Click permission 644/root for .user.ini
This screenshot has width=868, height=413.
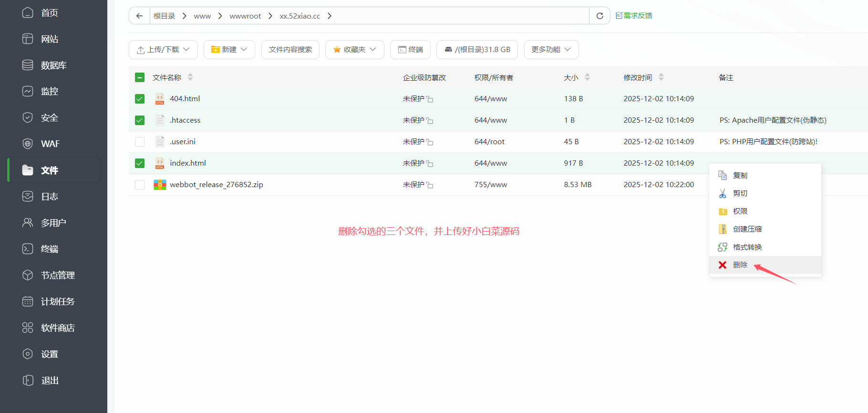[x=489, y=142]
